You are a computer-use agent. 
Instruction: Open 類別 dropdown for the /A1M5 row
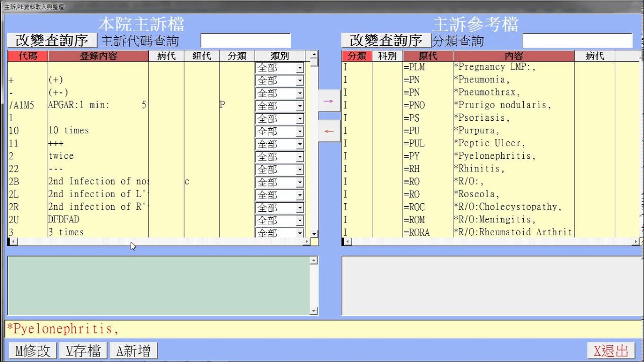299,106
